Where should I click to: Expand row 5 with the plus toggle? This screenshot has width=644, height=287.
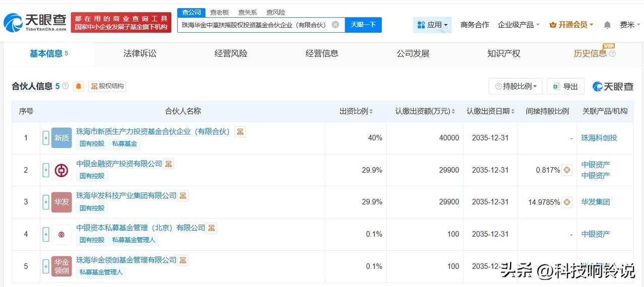click(x=46, y=266)
